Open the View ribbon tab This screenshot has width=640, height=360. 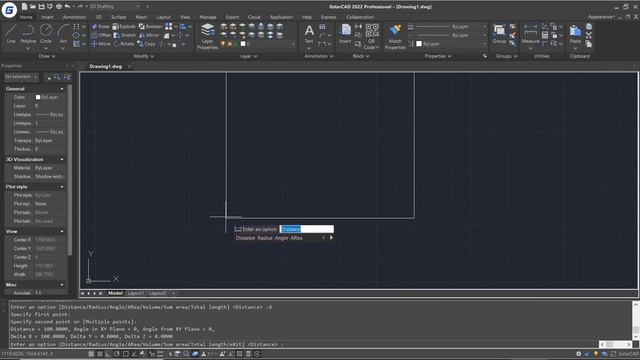pyautogui.click(x=185, y=17)
